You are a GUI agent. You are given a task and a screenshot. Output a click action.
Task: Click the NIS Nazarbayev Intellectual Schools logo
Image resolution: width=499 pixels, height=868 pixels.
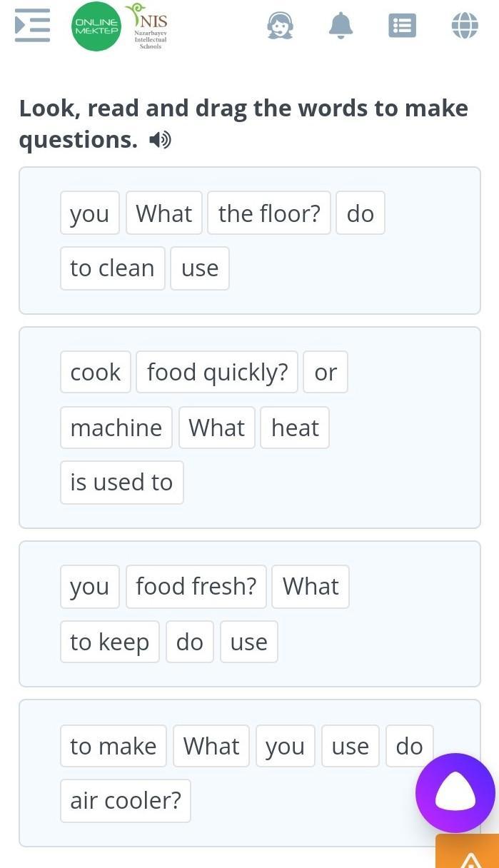[149, 26]
